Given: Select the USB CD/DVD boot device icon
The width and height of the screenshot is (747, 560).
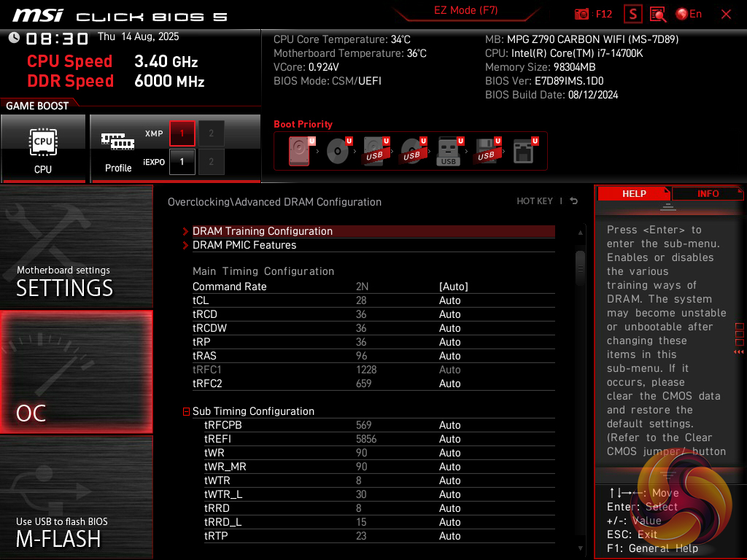Looking at the screenshot, I should click(413, 151).
